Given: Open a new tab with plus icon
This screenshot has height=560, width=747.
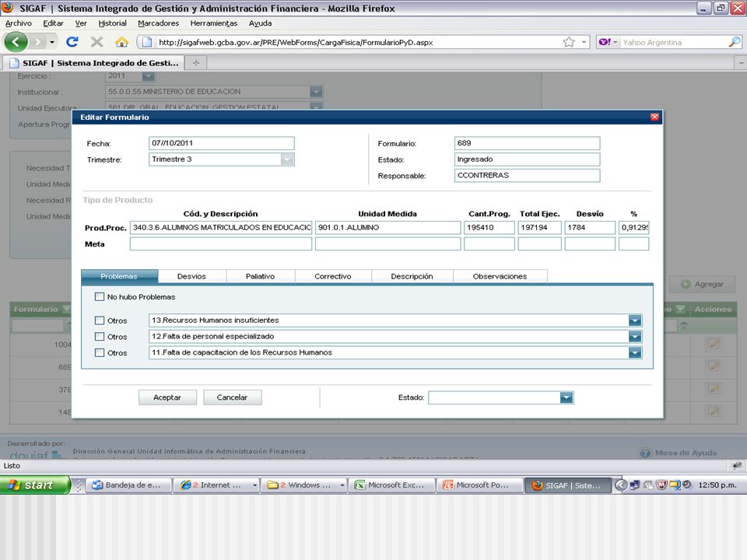Looking at the screenshot, I should pos(196,63).
